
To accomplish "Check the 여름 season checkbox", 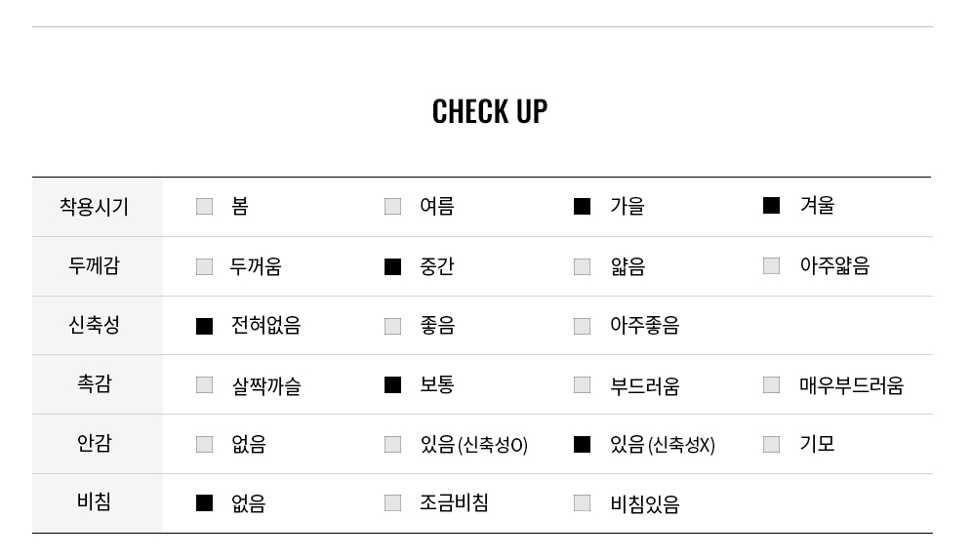I will (x=393, y=206).
